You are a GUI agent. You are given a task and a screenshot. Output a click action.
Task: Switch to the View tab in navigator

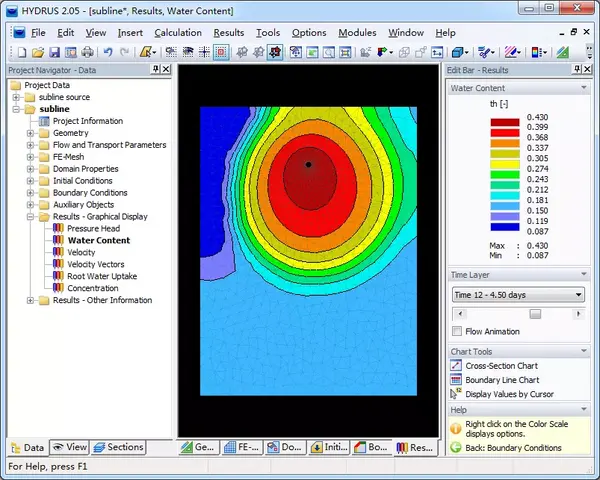70,447
